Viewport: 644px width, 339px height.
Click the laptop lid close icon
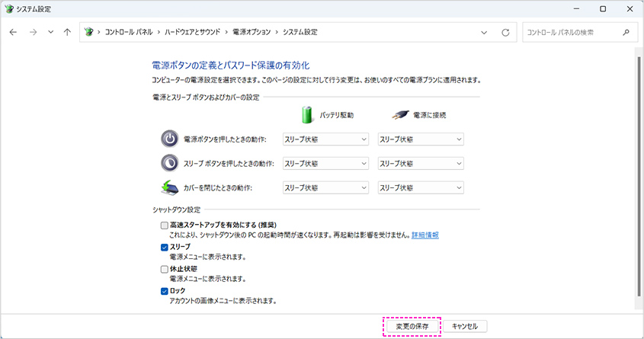coord(168,187)
